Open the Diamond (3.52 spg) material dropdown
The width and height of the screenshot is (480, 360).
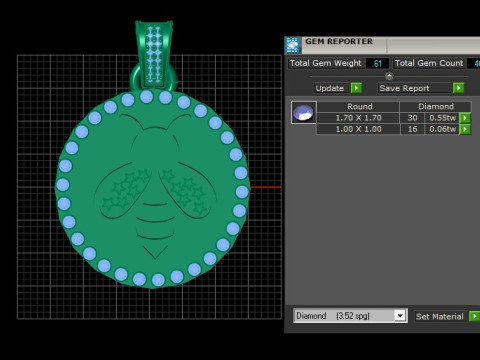coord(400,315)
